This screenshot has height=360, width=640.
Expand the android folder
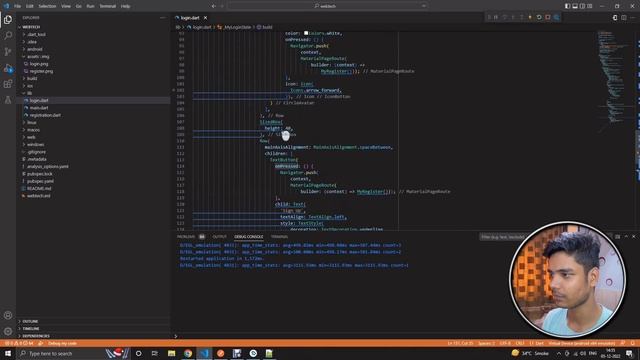[x=35, y=49]
